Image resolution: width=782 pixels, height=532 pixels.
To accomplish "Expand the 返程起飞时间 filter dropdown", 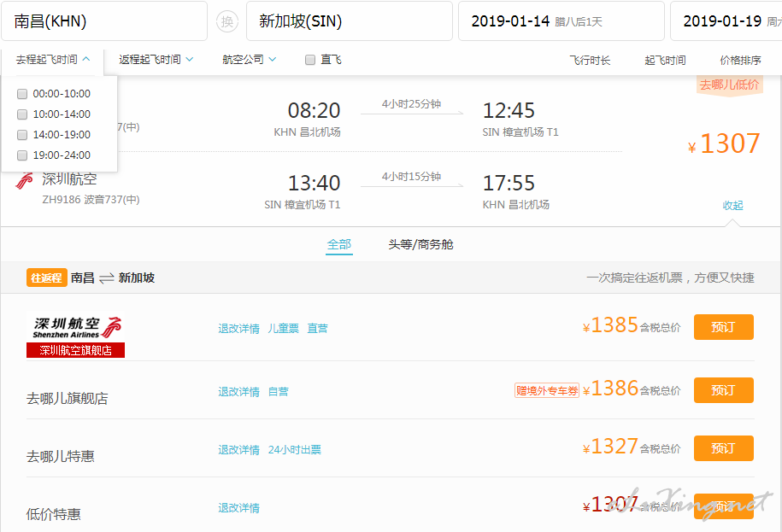I will [156, 60].
